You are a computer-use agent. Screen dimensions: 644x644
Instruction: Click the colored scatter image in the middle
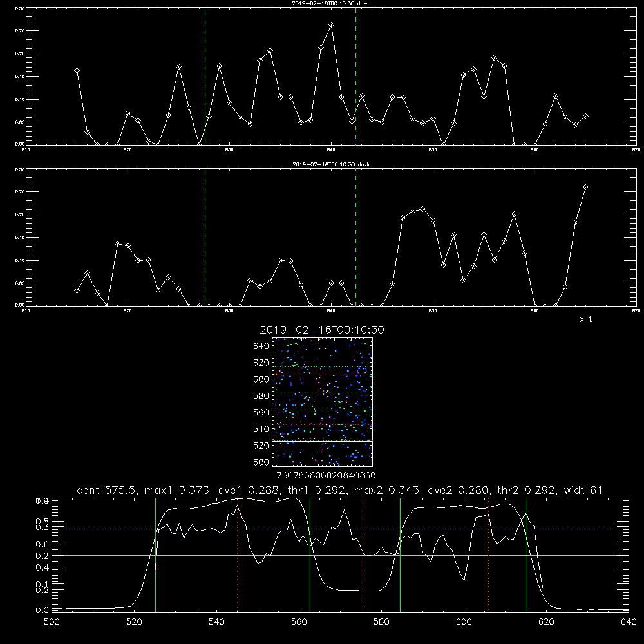[323, 402]
